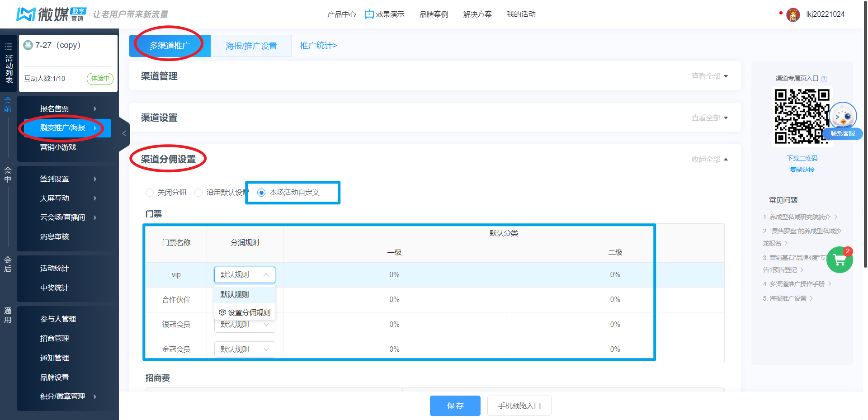Open 品牌案例 in the top navigation
The height and width of the screenshot is (420, 868).
coord(434,14)
